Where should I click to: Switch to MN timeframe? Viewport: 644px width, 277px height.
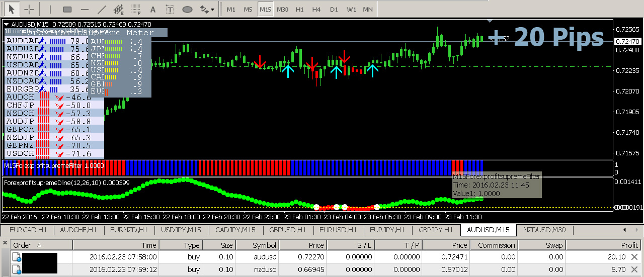point(368,9)
